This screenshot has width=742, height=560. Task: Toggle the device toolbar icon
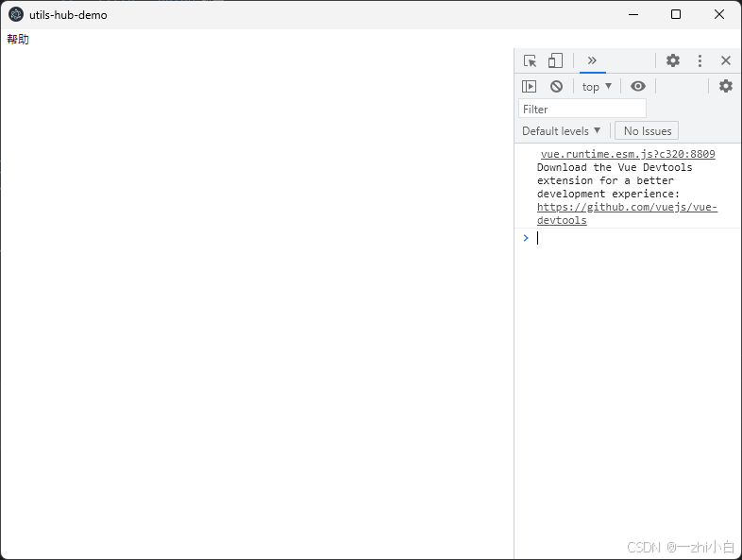555,60
